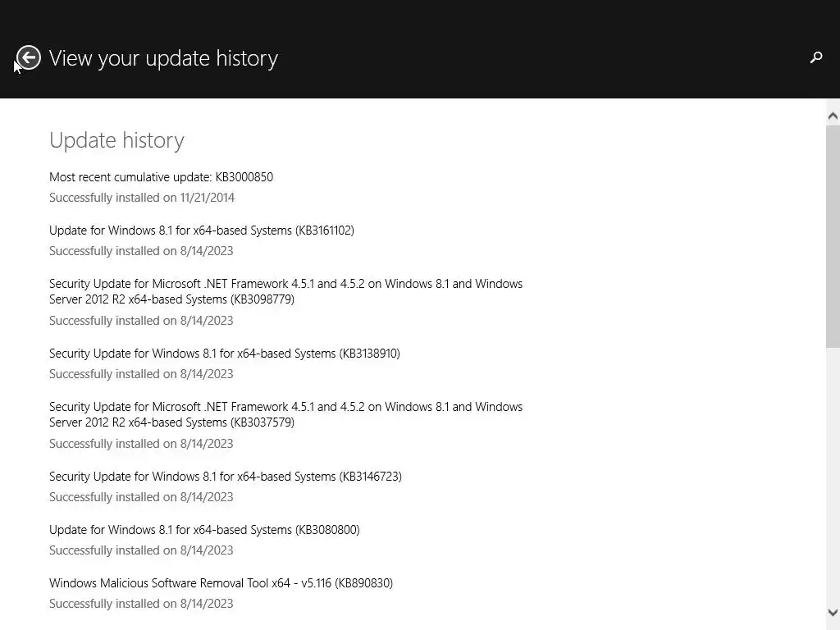
Task: Click the 'Update history' heading
Action: pyautogui.click(x=116, y=140)
